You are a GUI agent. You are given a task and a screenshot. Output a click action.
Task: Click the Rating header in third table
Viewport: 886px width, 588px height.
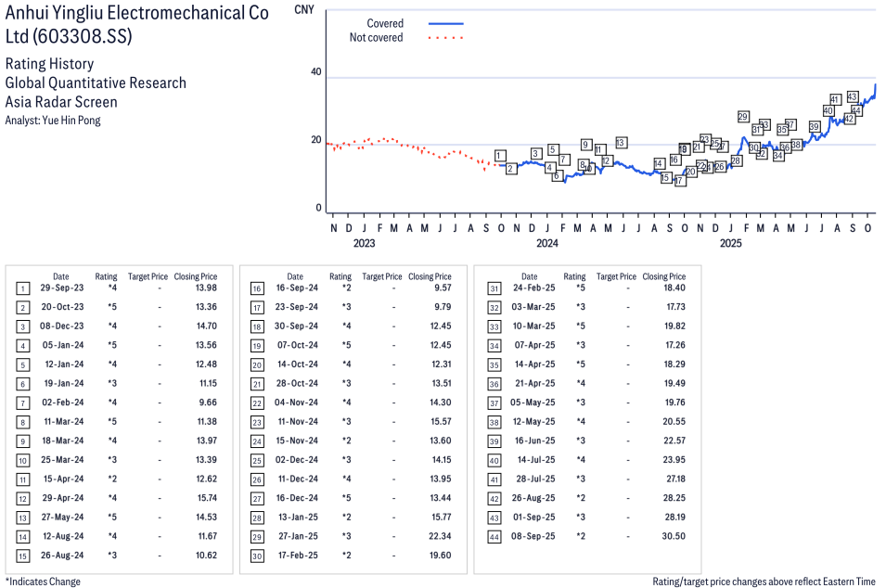[x=574, y=276]
